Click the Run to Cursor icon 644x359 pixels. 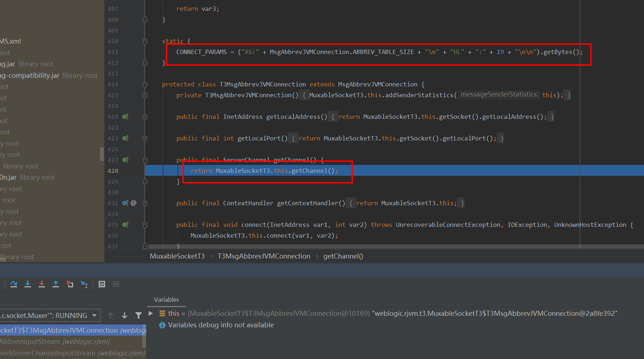click(x=84, y=284)
